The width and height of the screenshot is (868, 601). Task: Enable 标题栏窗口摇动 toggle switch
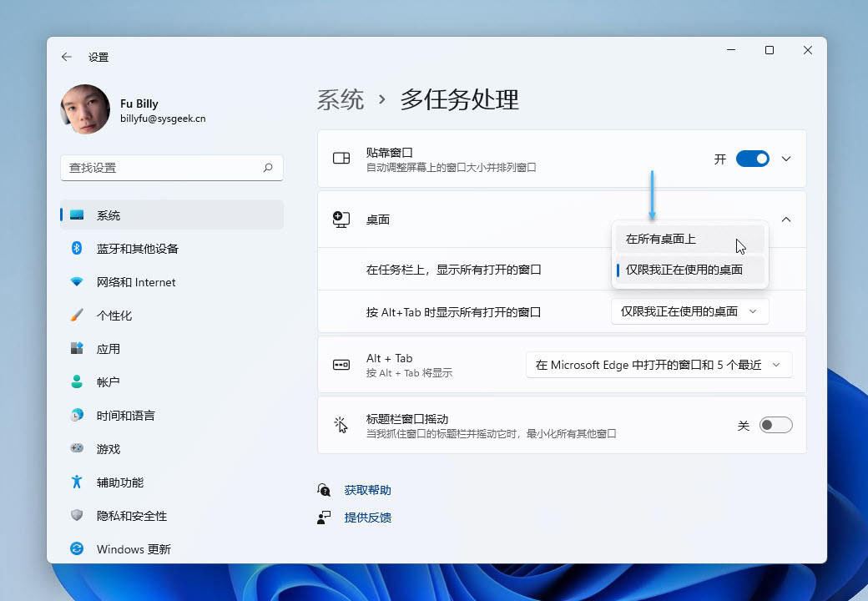coord(775,425)
